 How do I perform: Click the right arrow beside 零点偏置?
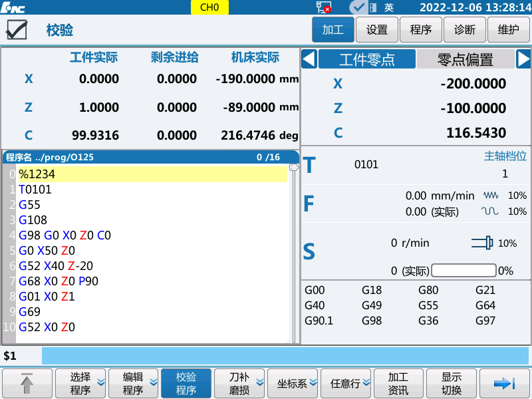tap(523, 59)
